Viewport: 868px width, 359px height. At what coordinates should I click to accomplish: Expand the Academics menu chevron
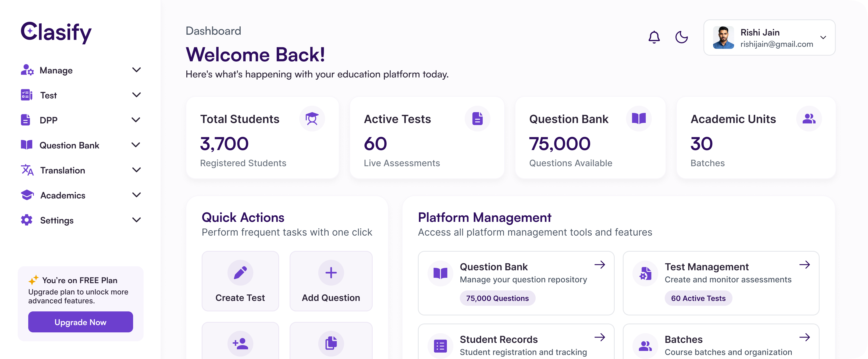(136, 195)
